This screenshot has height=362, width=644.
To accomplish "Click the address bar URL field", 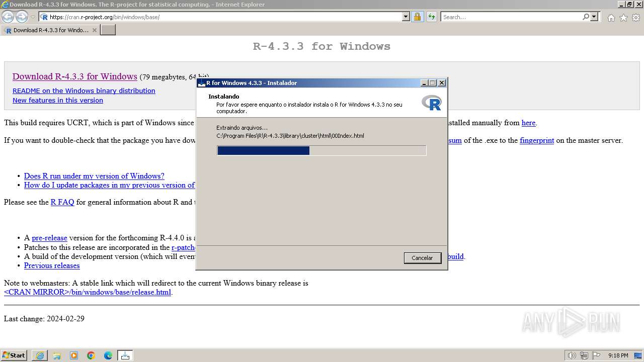I will coord(224,17).
